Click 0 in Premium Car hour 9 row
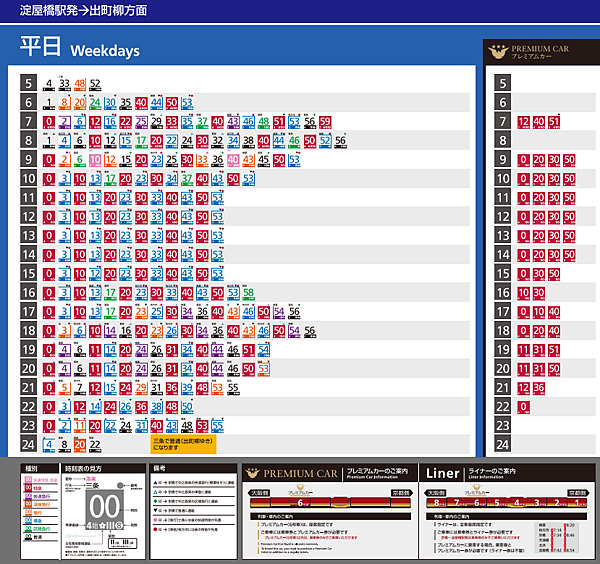Viewport: 600px width, 564px height. click(523, 160)
